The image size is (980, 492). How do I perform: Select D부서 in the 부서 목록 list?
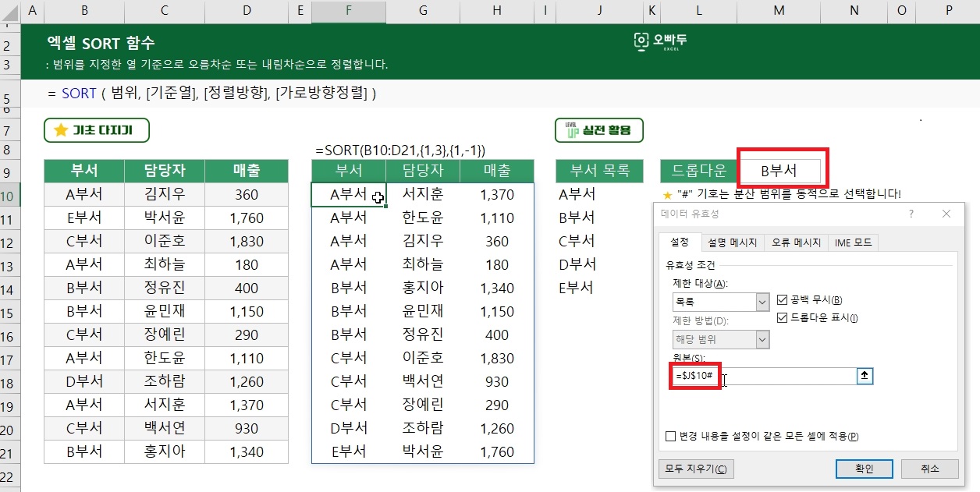(599, 264)
